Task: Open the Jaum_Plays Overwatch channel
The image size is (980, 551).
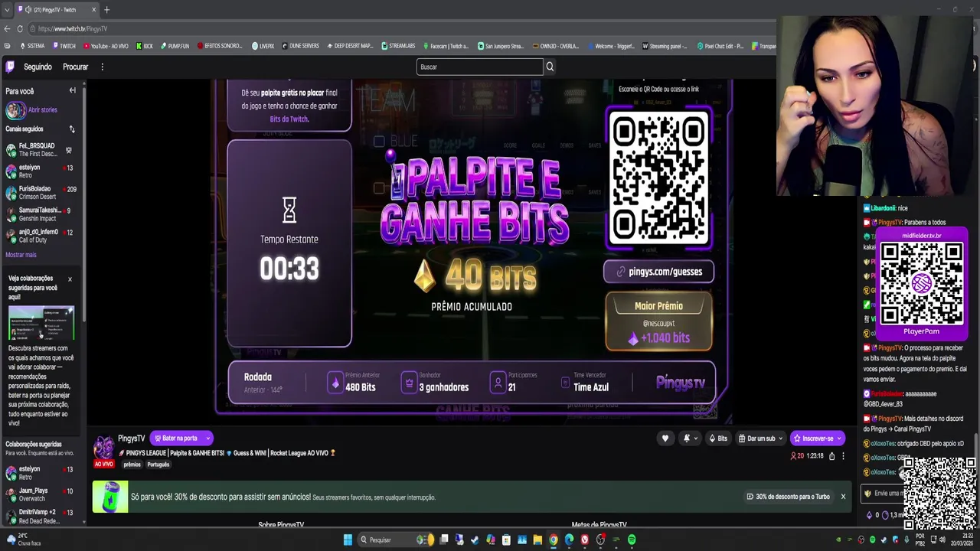Action: 41,494
